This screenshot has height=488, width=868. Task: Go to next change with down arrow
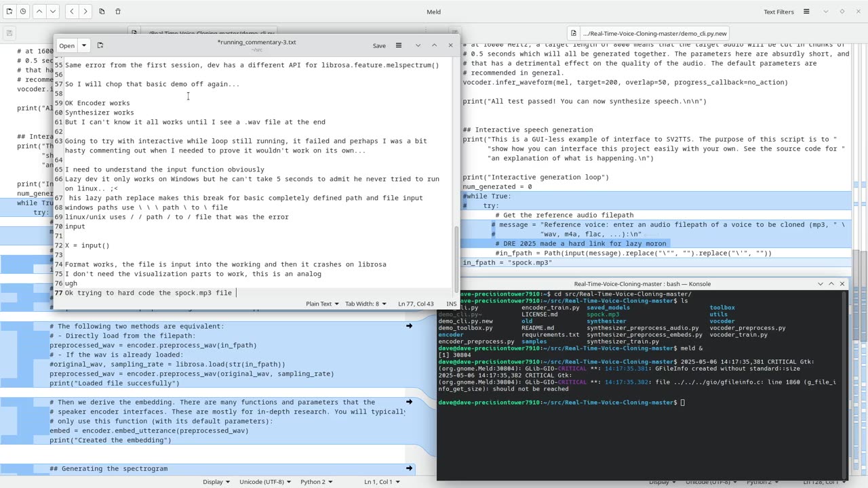click(x=53, y=12)
